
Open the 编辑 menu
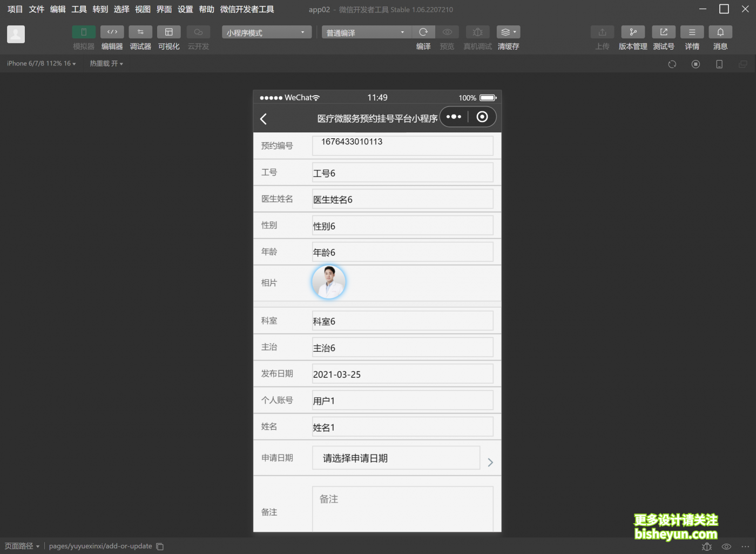pyautogui.click(x=58, y=9)
